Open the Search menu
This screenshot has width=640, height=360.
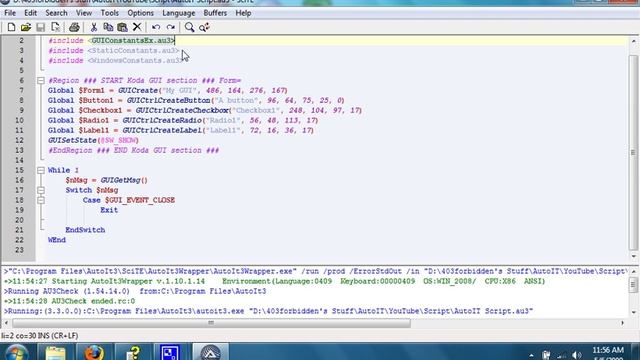coord(56,13)
